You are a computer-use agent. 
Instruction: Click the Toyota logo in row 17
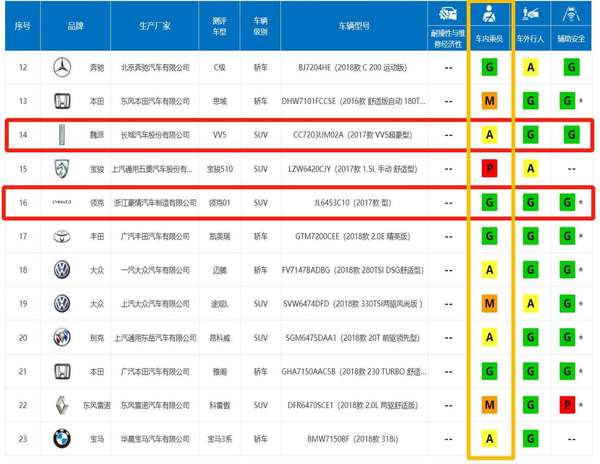point(62,236)
